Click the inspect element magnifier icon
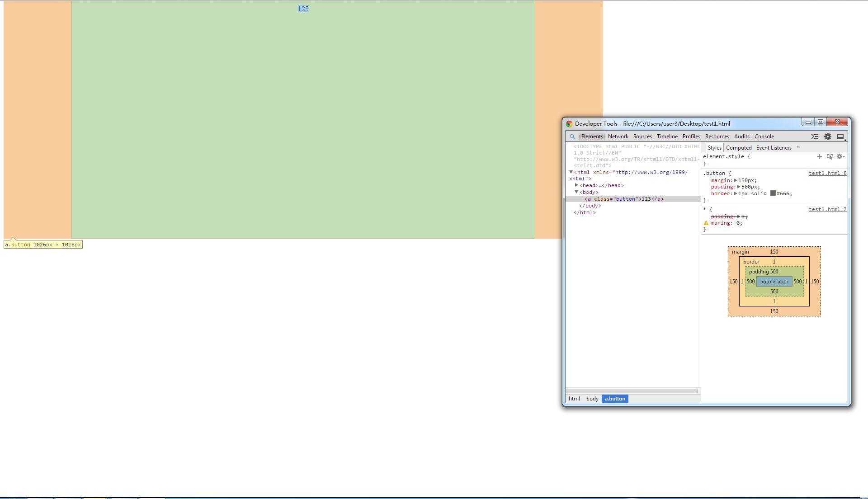 572,137
